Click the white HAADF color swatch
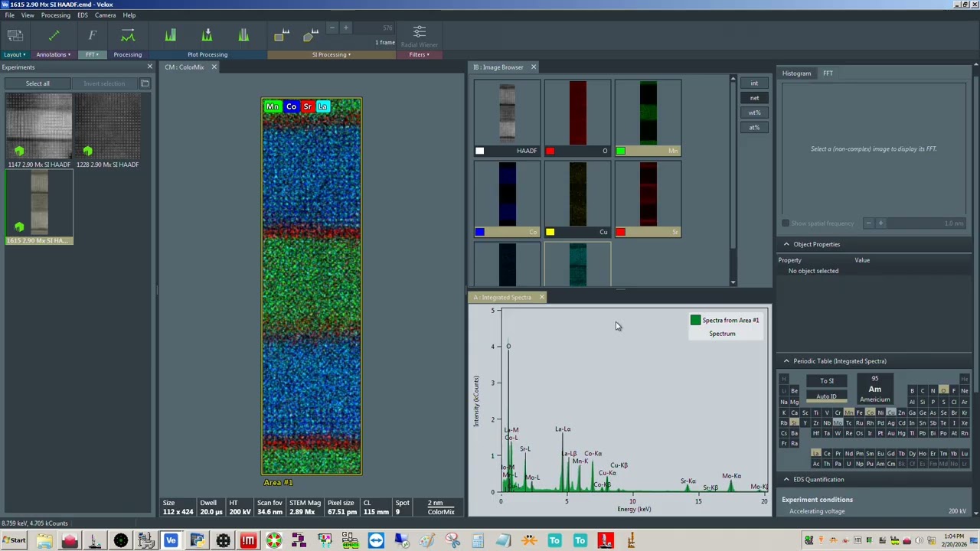 click(479, 151)
